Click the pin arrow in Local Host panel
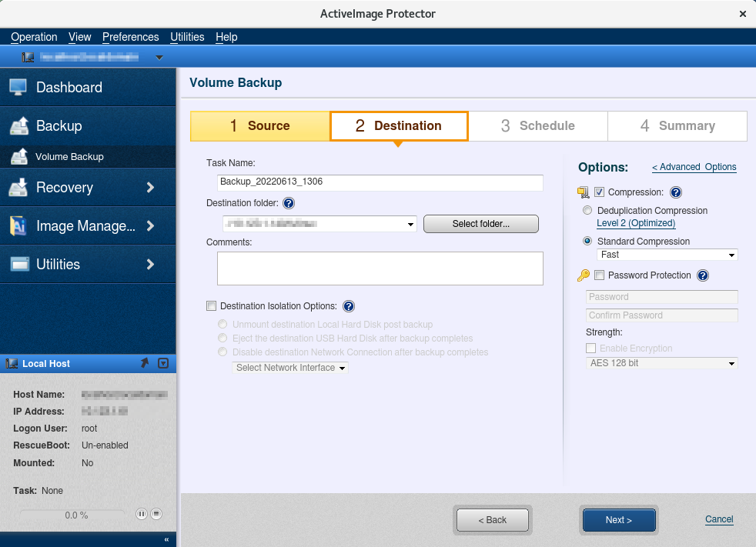 (x=144, y=363)
